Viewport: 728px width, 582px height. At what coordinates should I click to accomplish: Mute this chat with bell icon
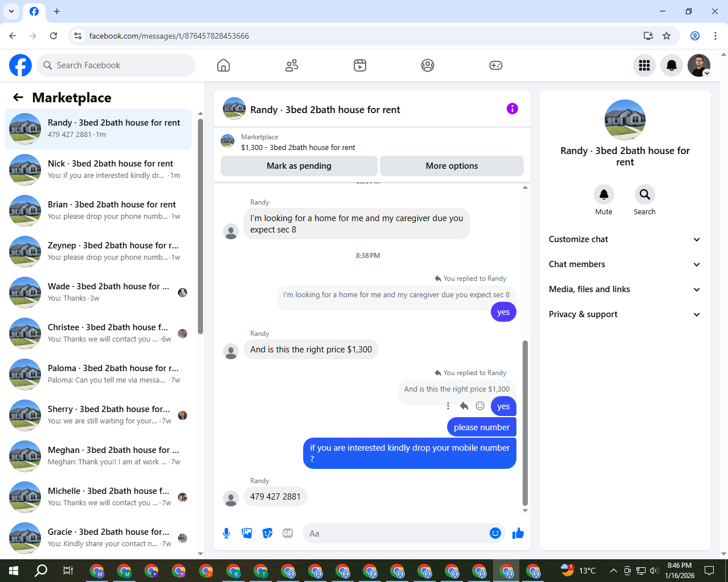(x=604, y=194)
